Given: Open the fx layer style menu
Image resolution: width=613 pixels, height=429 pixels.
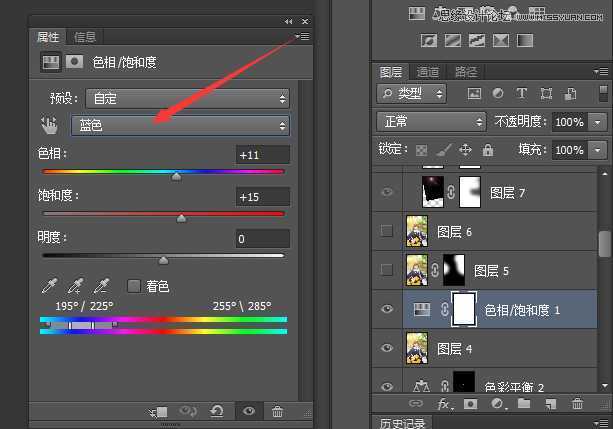Looking at the screenshot, I should pos(445,404).
